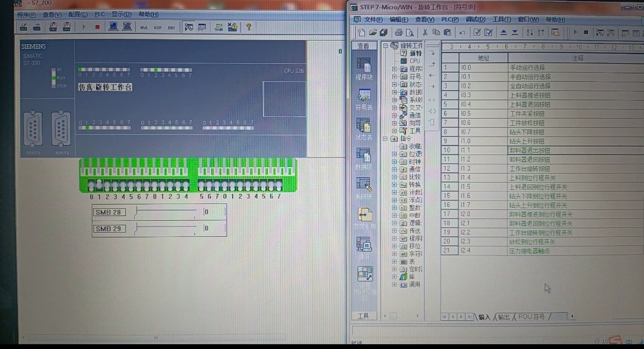
Task: Click Copy icon in STEP 7-Micro/WIN toolbar
Action: click(x=436, y=32)
